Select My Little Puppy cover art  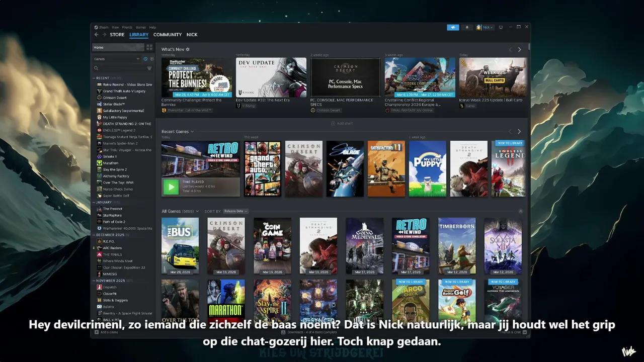click(x=428, y=168)
